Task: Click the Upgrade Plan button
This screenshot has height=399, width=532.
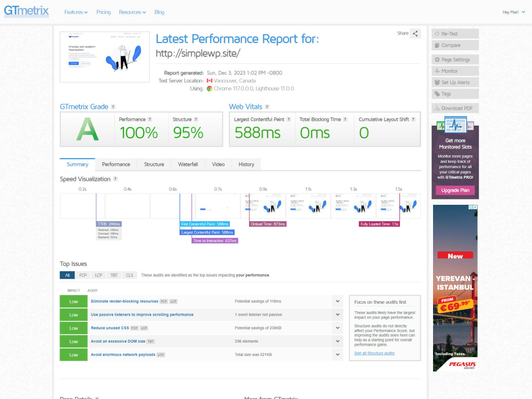Action: (455, 190)
